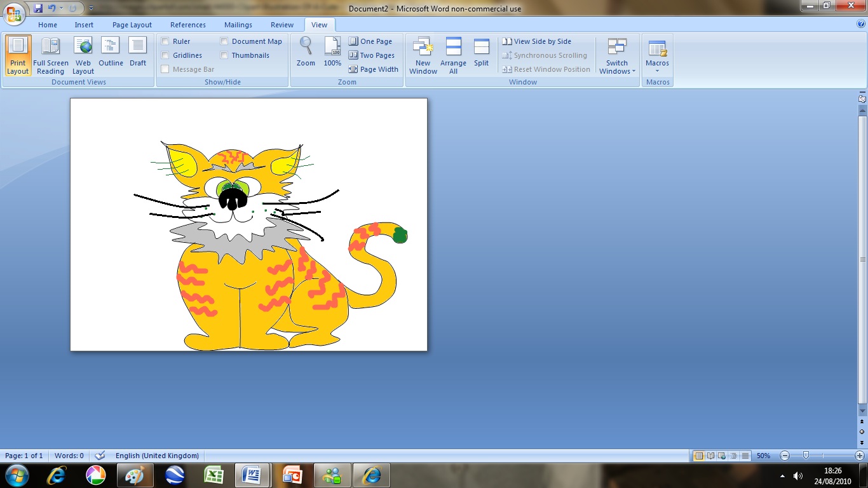Toggle the ruler icon above scrollbar
Viewport: 868px width, 488px height.
coord(862,99)
